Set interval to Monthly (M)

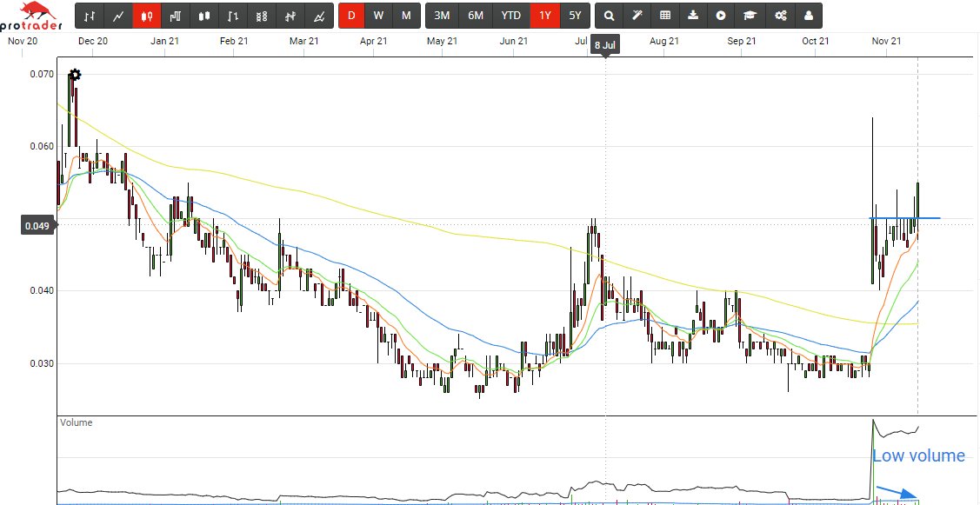pos(406,16)
